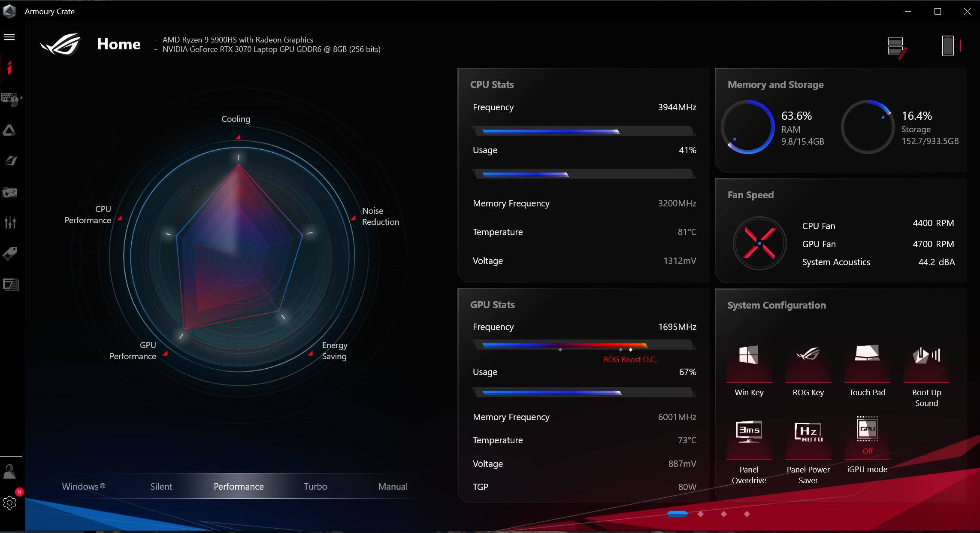Open News sidebar icon
Screen dimensions: 980x533
coord(10,285)
